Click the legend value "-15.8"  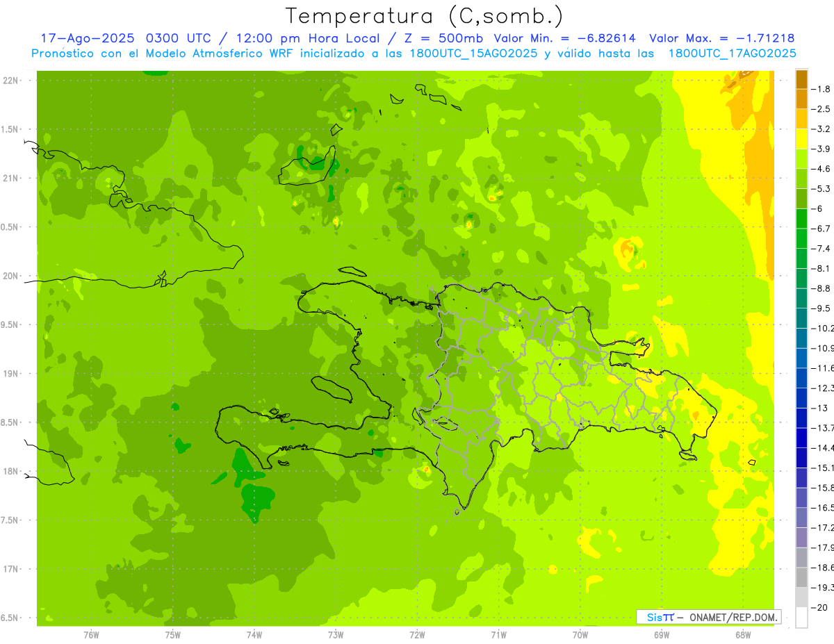click(x=823, y=488)
